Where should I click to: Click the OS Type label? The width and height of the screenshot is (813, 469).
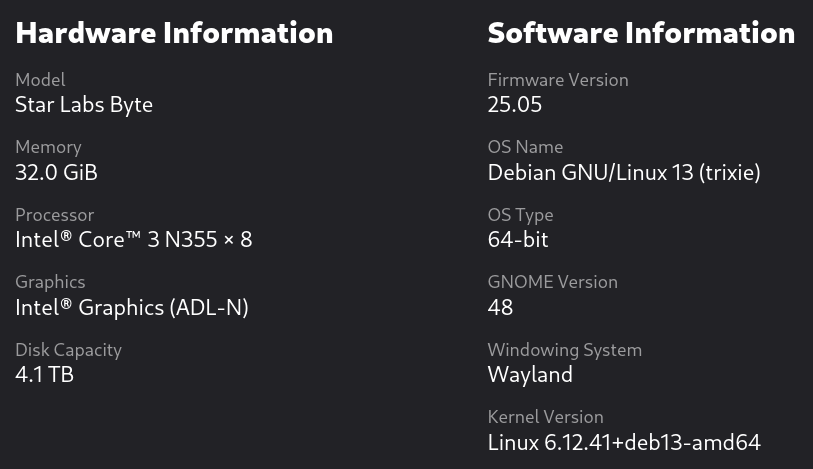(521, 215)
